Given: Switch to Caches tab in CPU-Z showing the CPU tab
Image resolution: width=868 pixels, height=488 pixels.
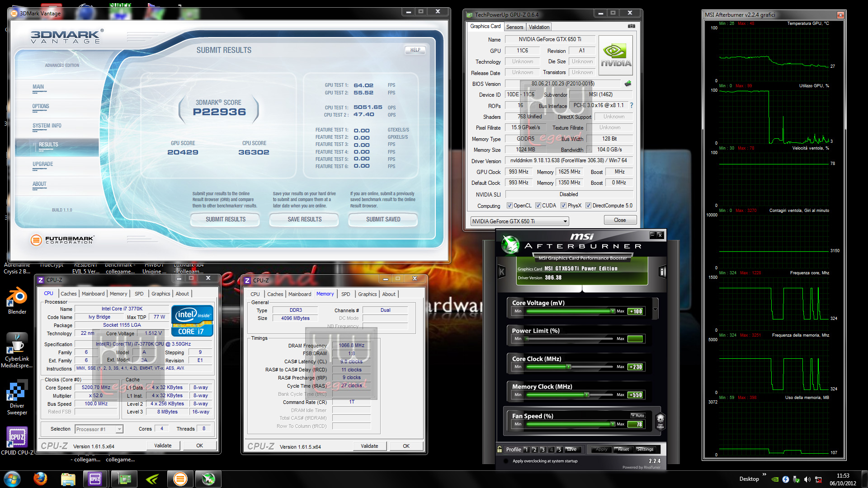Looking at the screenshot, I should coord(69,294).
